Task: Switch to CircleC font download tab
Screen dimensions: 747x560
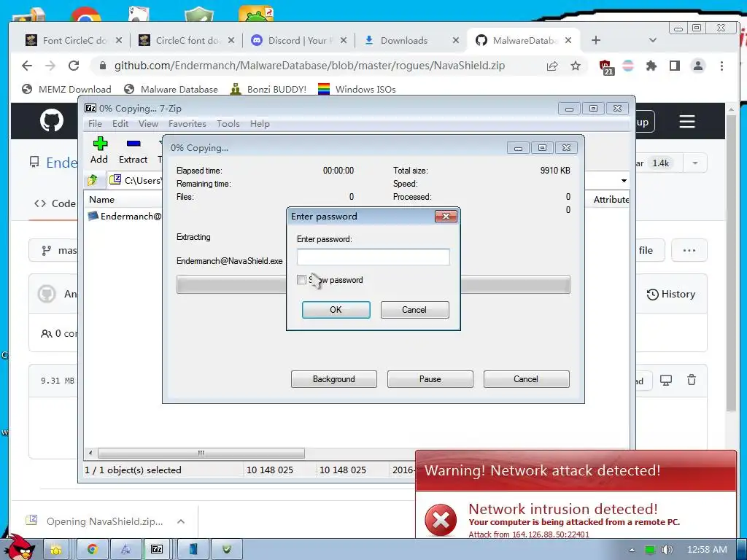Action: coord(187,41)
